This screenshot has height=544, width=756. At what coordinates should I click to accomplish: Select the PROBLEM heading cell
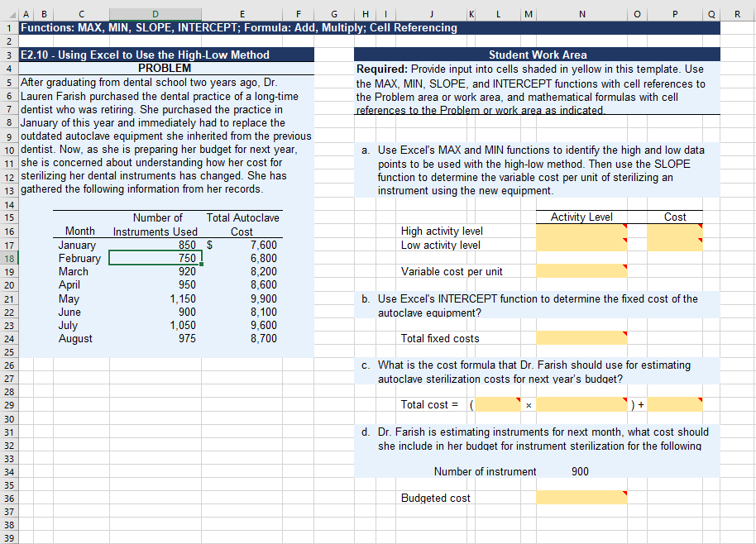click(x=157, y=69)
